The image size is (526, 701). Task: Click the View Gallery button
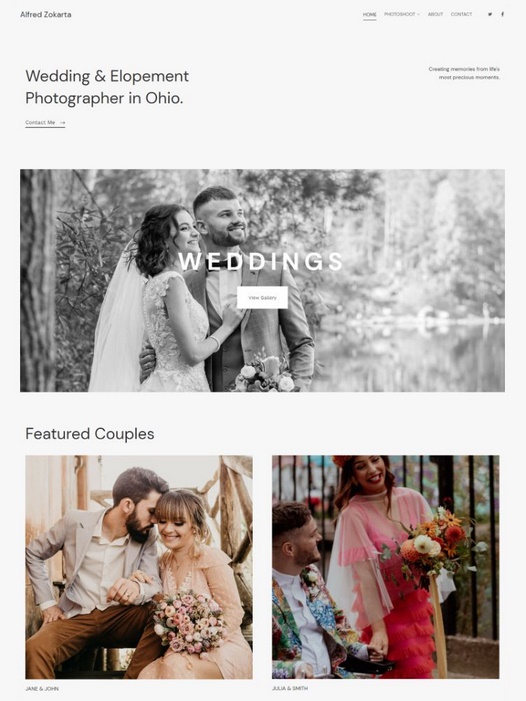coord(262,297)
